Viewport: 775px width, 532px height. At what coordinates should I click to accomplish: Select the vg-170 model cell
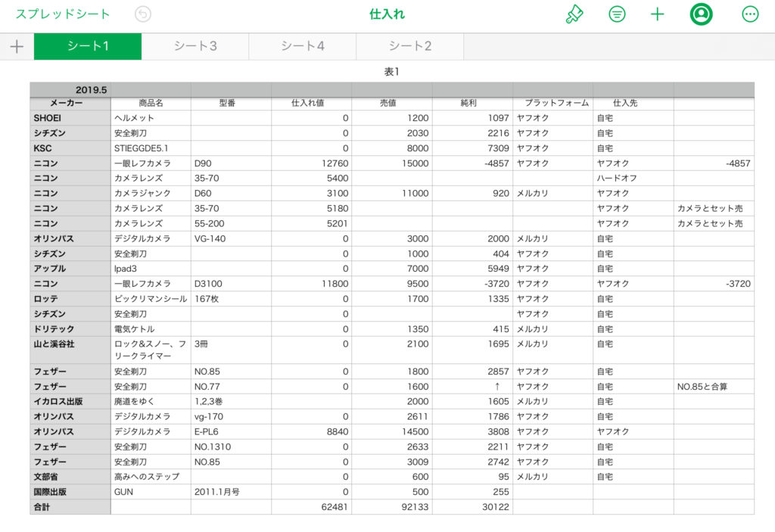(231, 417)
